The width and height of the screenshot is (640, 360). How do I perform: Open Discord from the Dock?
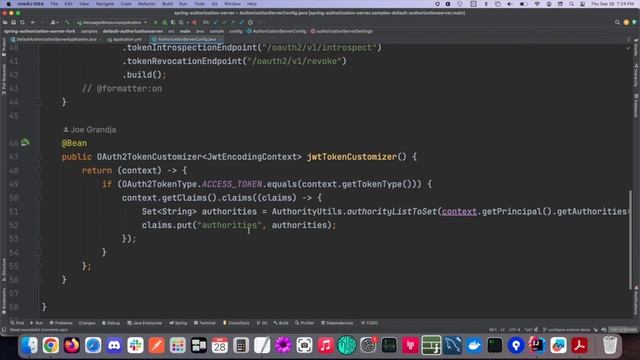click(x=114, y=345)
